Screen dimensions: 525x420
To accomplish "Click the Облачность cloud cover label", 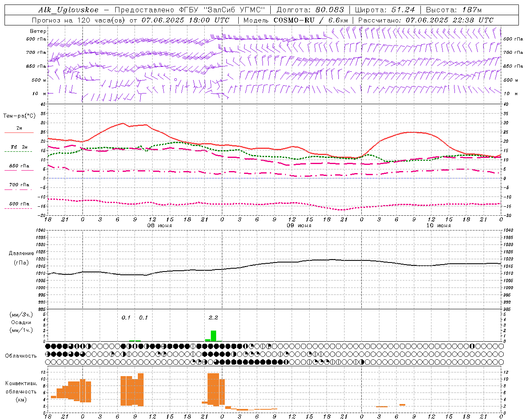I will (21, 356).
